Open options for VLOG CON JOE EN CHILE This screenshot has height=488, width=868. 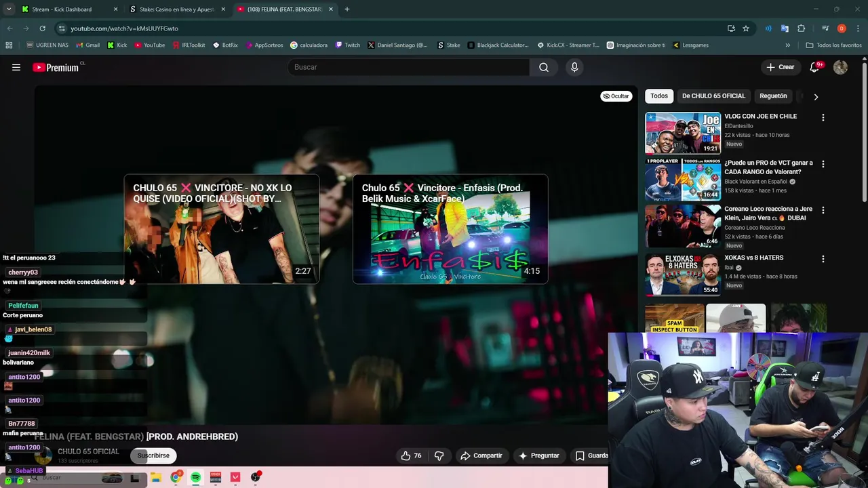pyautogui.click(x=823, y=117)
